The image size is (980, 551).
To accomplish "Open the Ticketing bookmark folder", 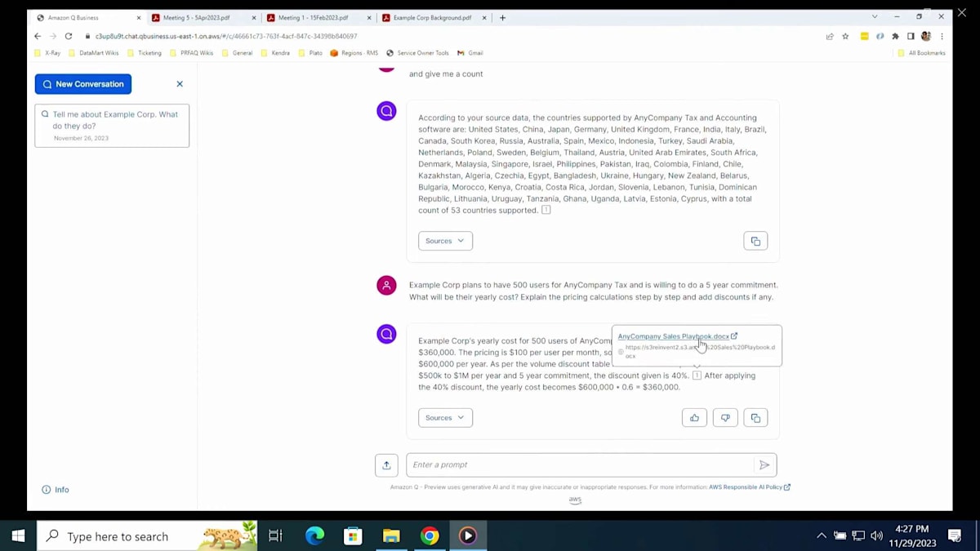I will tap(144, 53).
